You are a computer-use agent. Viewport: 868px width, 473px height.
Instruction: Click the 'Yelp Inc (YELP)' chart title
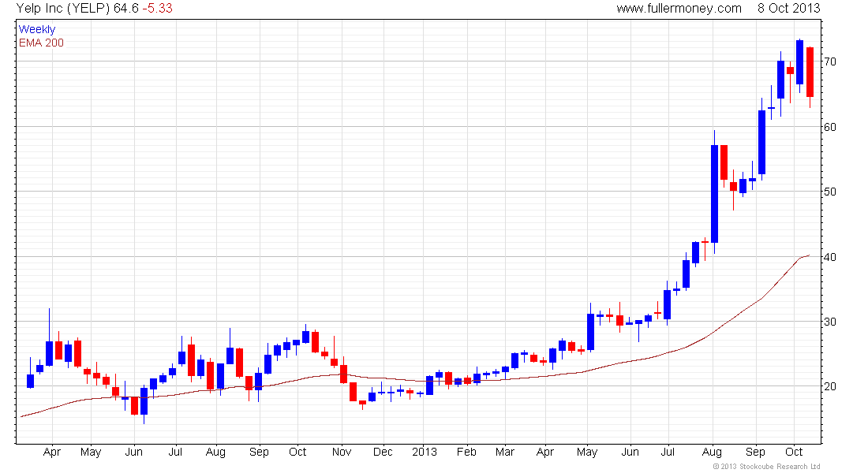point(63,9)
